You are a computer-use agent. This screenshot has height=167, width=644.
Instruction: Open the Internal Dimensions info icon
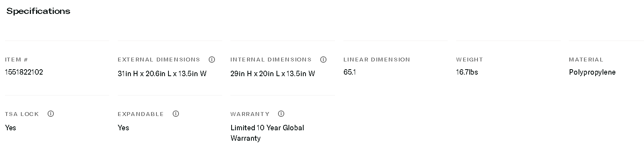click(x=323, y=60)
